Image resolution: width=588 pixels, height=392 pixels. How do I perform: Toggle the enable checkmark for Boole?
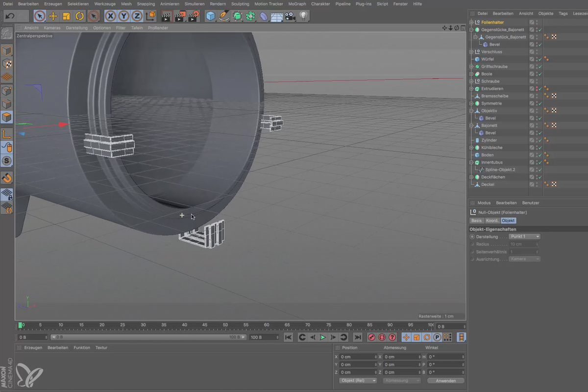pyautogui.click(x=540, y=74)
